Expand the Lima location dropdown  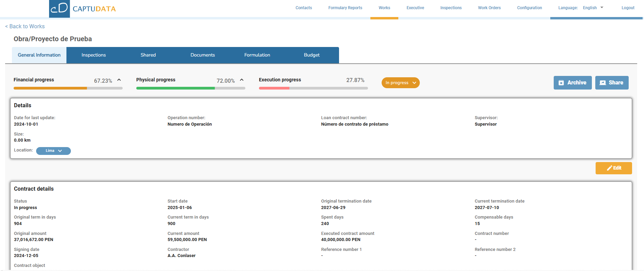pyautogui.click(x=53, y=151)
